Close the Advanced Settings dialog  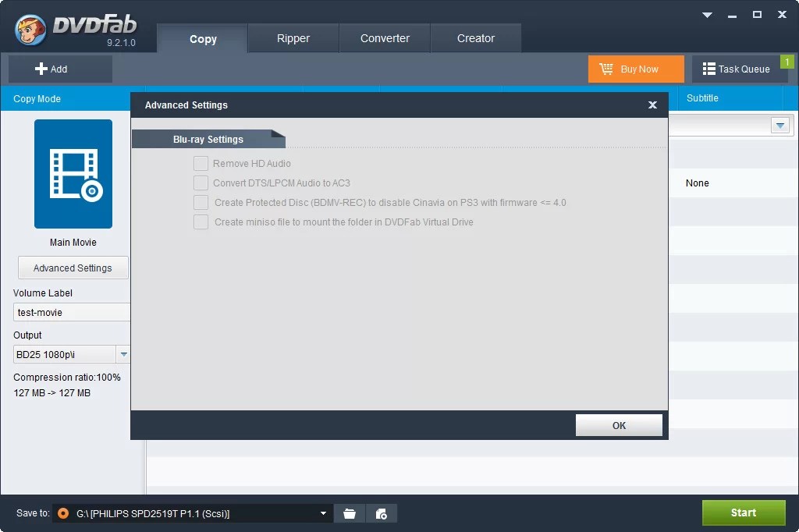[x=652, y=105]
